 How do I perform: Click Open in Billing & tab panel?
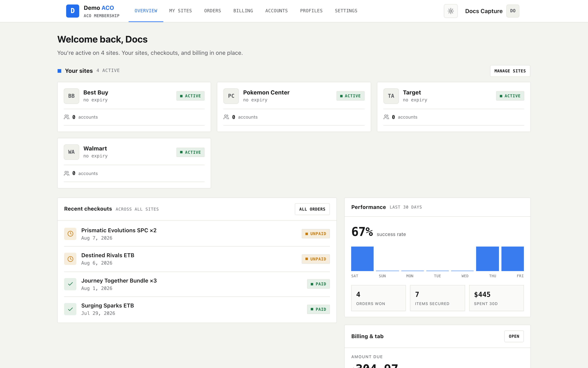(x=514, y=336)
